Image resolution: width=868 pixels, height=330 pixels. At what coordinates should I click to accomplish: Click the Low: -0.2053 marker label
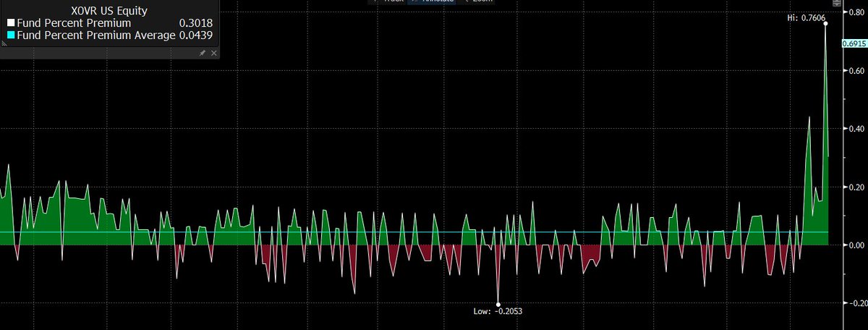(497, 311)
